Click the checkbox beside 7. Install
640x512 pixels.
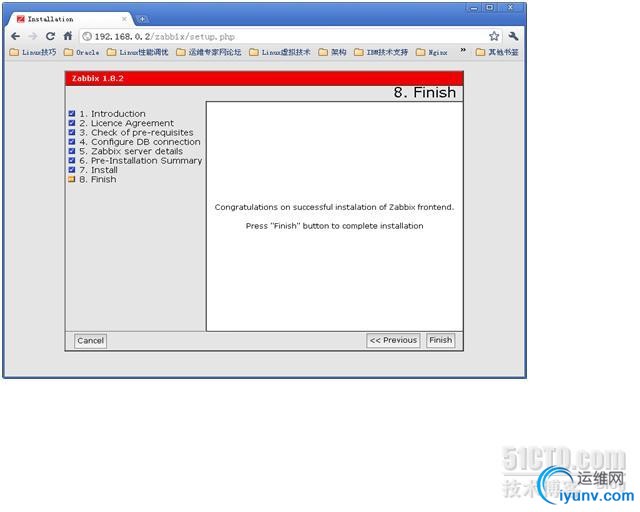tap(72, 170)
